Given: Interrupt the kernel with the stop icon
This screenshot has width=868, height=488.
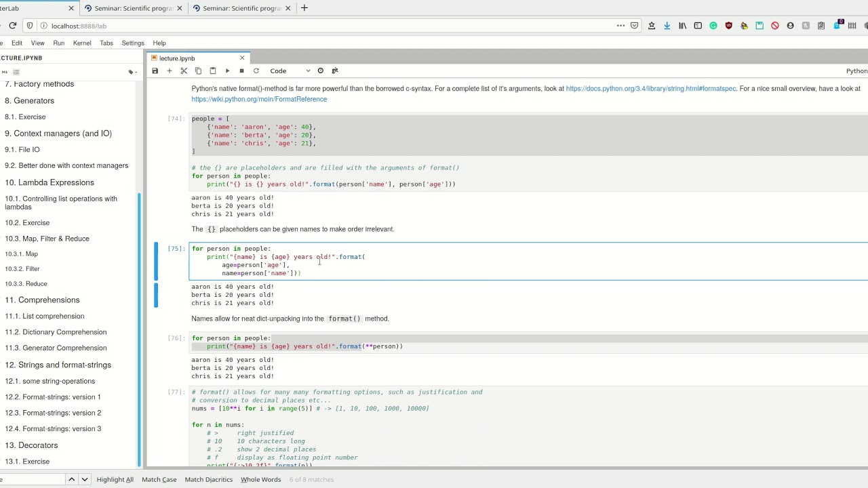Looking at the screenshot, I should (241, 70).
